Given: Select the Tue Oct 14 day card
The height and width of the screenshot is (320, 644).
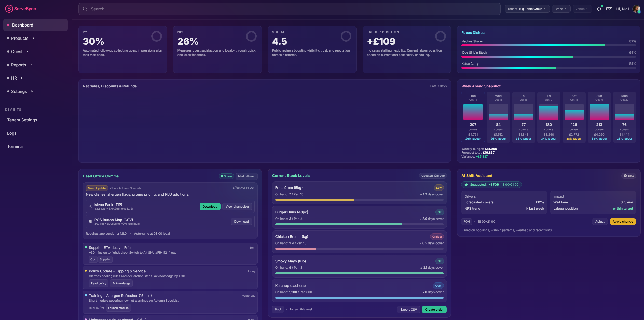Looking at the screenshot, I should point(473,117).
